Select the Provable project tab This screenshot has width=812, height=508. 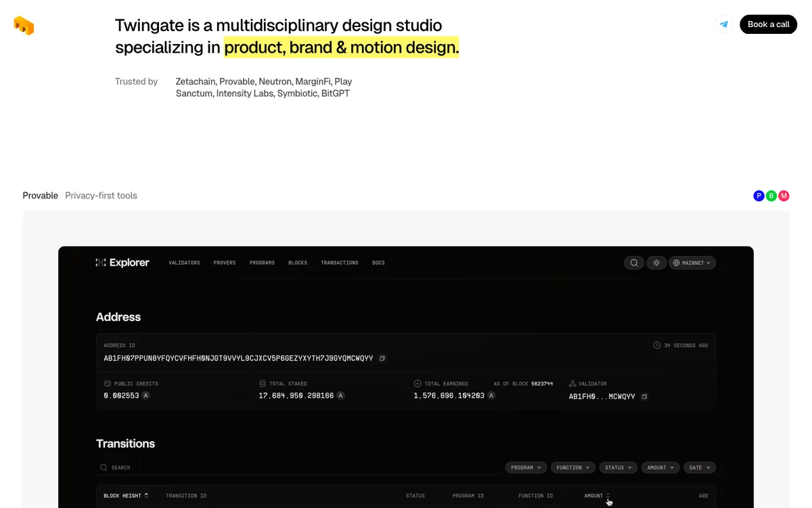[41, 196]
